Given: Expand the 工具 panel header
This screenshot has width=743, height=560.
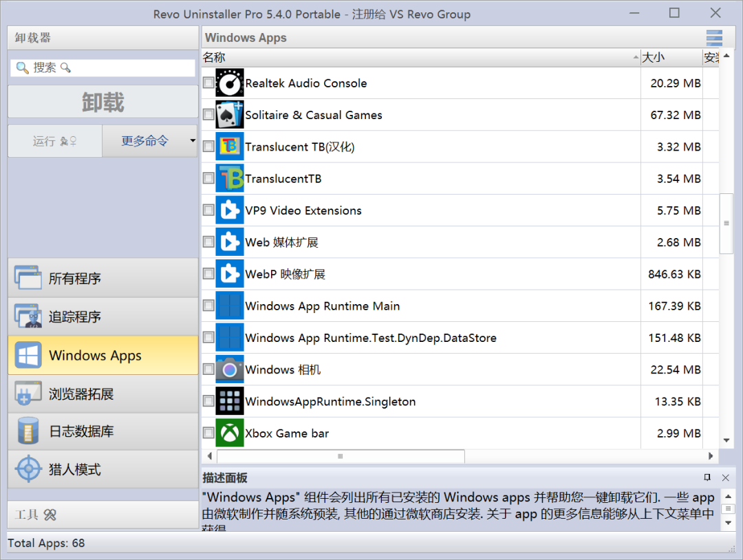Looking at the screenshot, I should click(103, 515).
